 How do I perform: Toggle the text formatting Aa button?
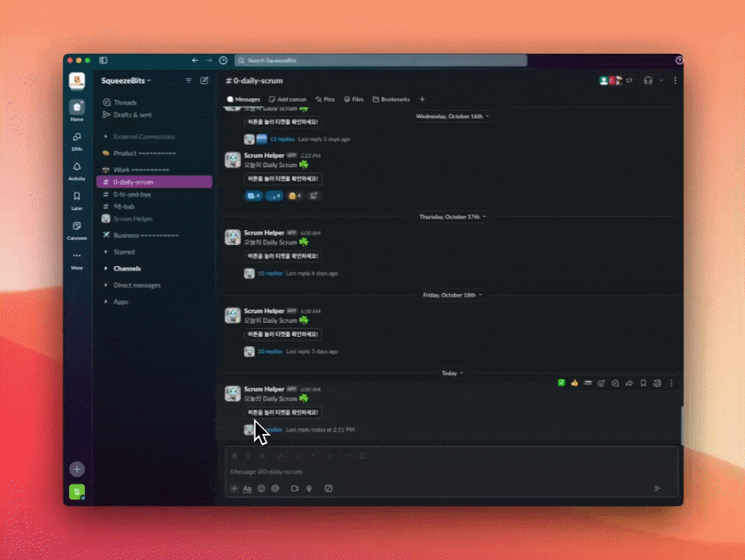247,488
